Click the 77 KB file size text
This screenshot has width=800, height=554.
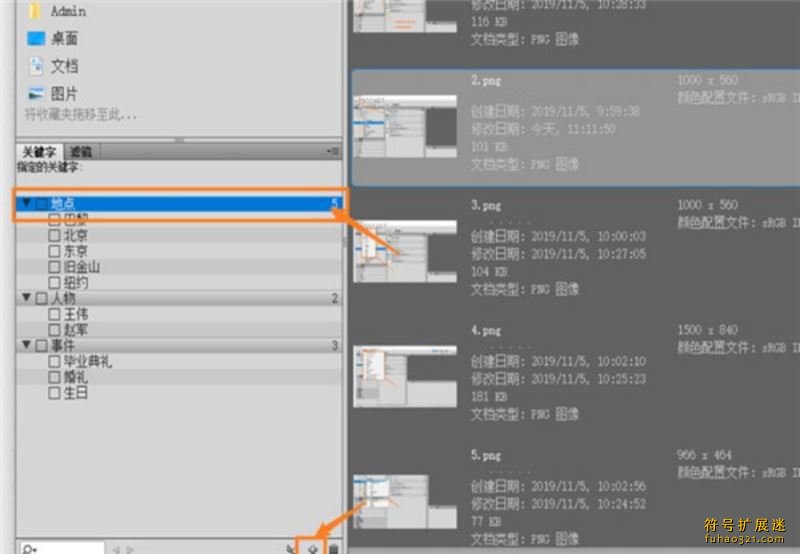486,521
